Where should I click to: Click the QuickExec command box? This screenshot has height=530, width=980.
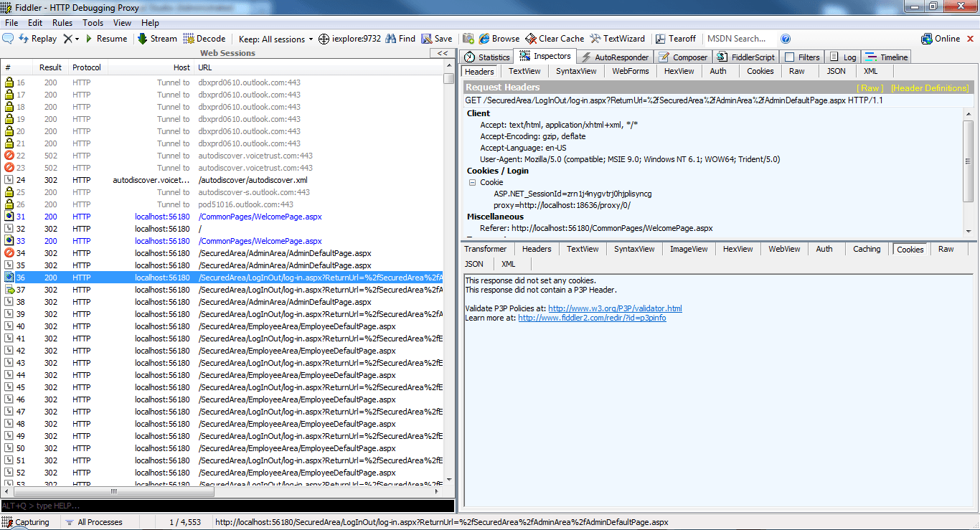pyautogui.click(x=227, y=506)
